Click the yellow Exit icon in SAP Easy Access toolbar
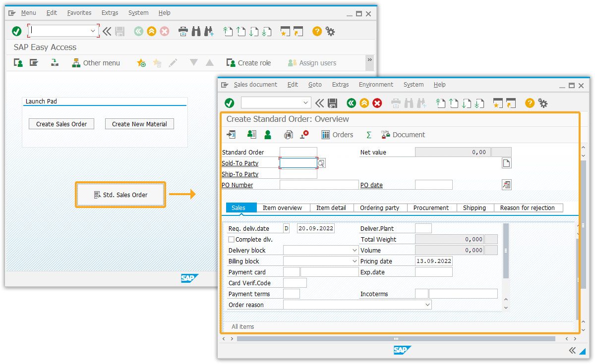 click(x=152, y=31)
